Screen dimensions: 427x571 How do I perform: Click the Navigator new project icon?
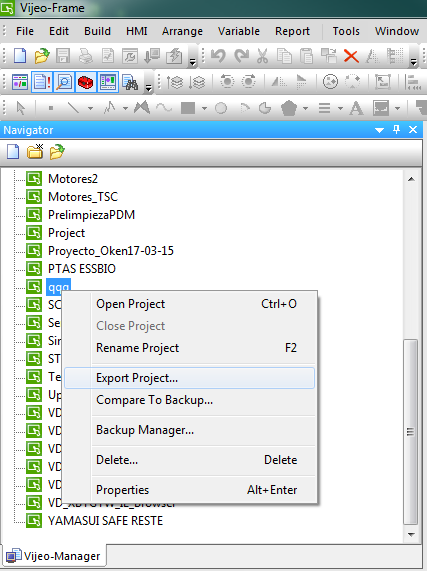[13, 152]
